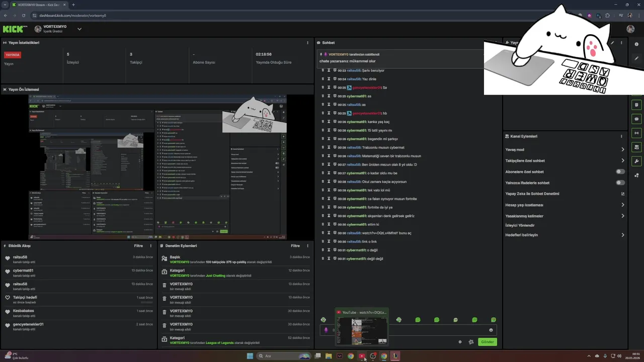Viewport: 644px width, 362px height.
Task: Click the YAYINDA live badge
Action: coord(13,55)
